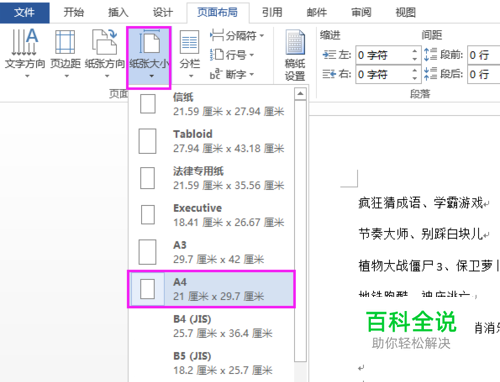Decrease the left indent value
The width and height of the screenshot is (500, 382).
[x=415, y=59]
